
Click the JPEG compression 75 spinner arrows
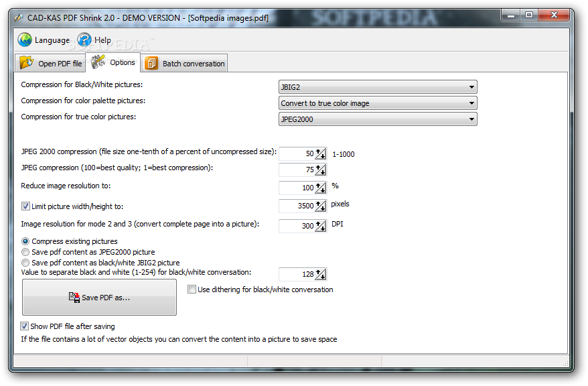point(321,170)
